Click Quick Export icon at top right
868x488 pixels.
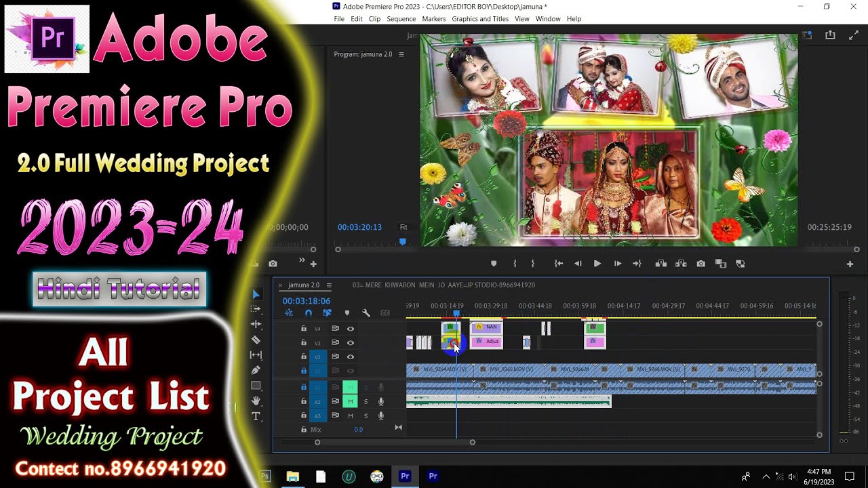[830, 35]
